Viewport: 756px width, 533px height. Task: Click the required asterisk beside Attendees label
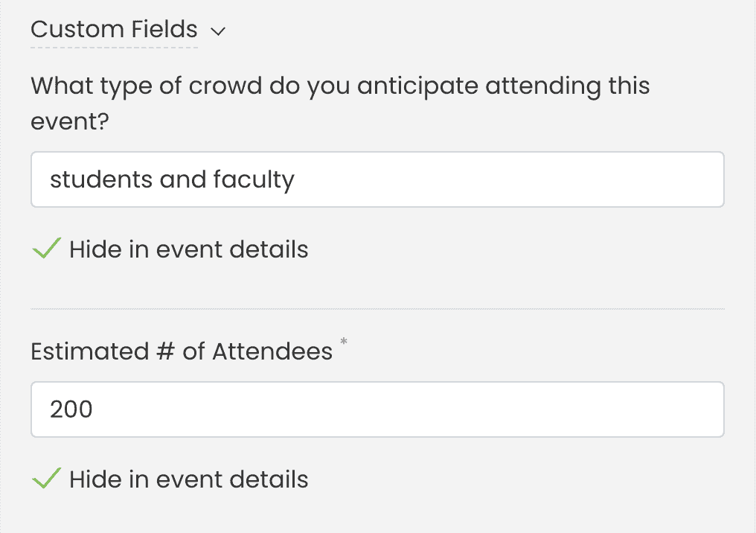coord(343,342)
